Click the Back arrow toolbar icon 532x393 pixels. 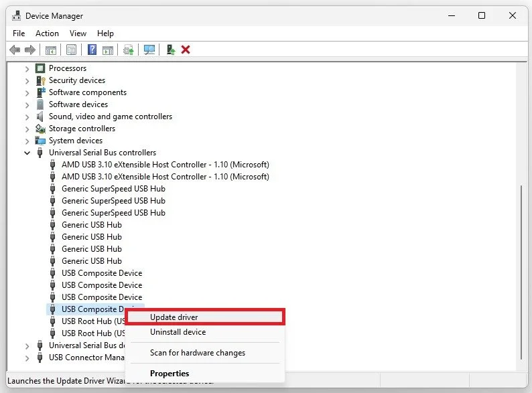[x=15, y=50]
